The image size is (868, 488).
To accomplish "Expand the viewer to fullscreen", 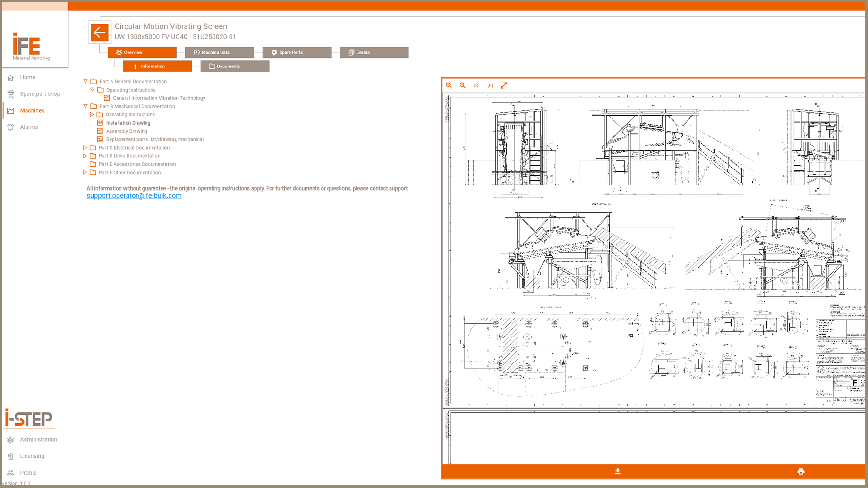I will point(504,85).
